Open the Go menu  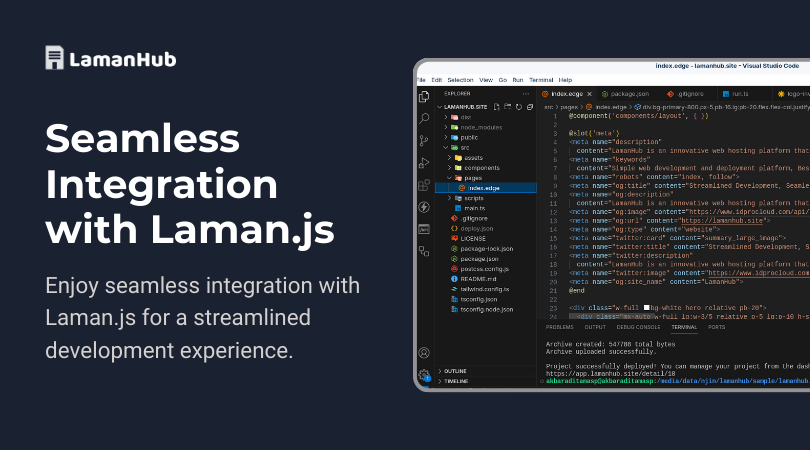(x=503, y=80)
